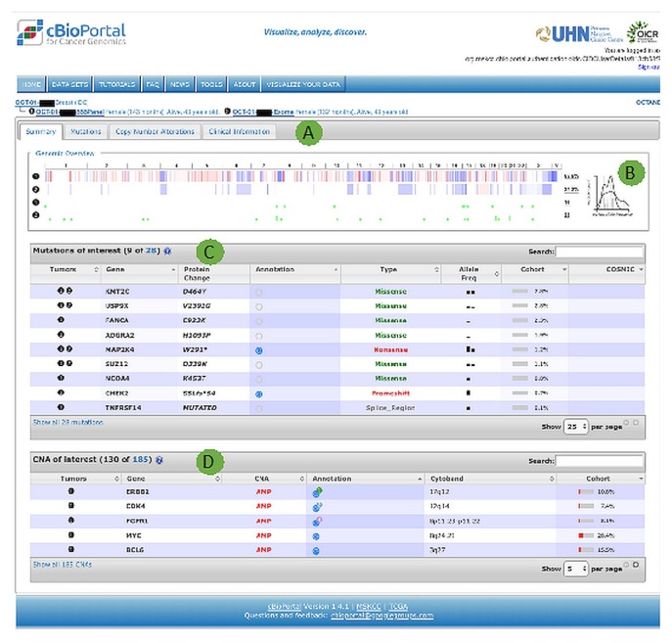672x643 pixels.
Task: Switch to the Copy Number Alterations tab
Action: click(155, 131)
